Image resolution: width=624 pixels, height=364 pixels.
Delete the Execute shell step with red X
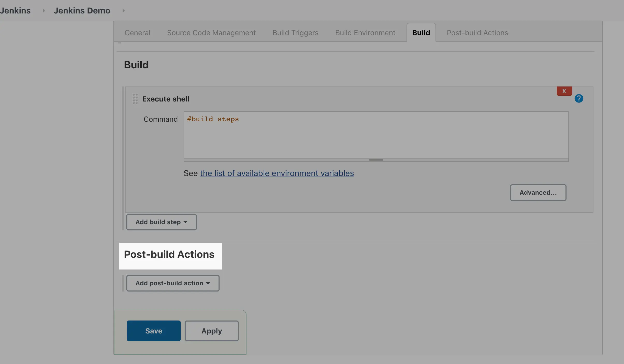coord(564,91)
